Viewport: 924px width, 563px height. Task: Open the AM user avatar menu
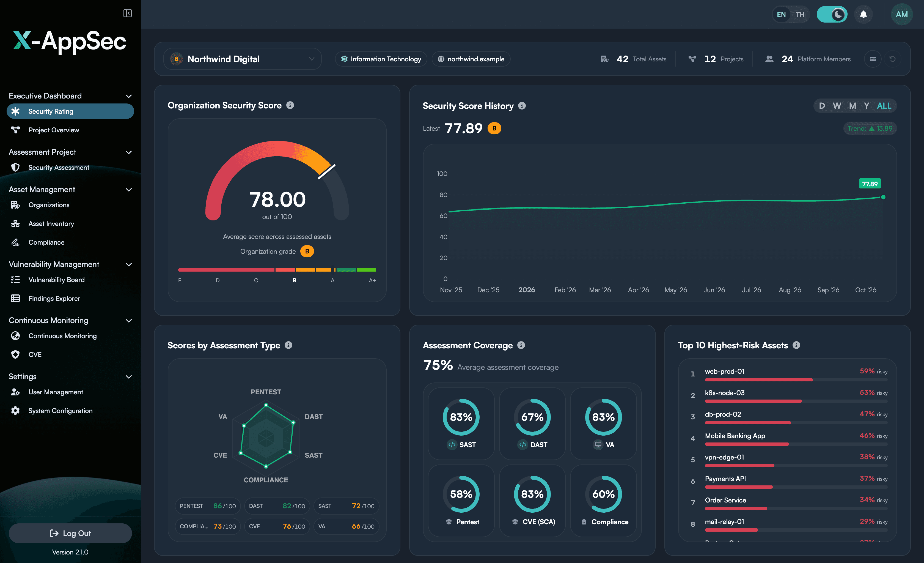[901, 15]
